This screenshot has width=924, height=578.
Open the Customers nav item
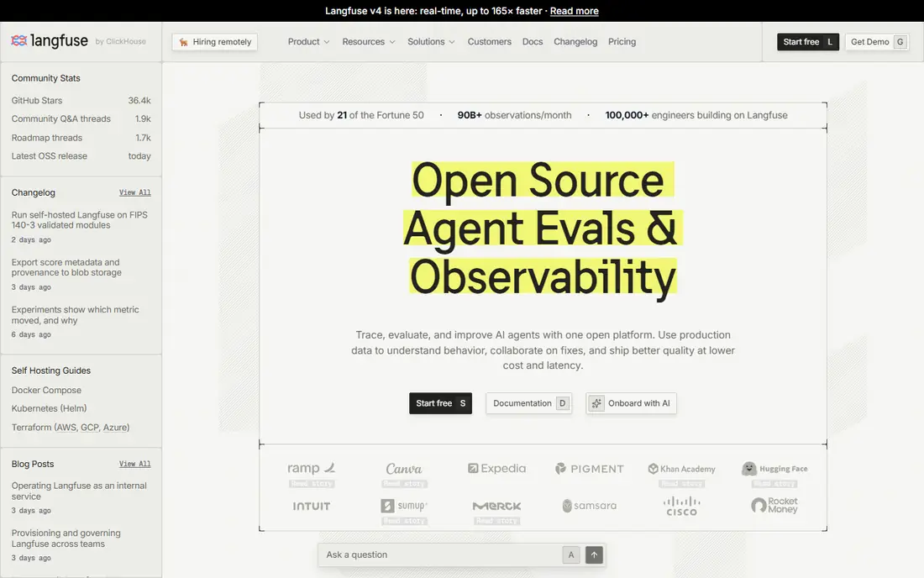489,42
